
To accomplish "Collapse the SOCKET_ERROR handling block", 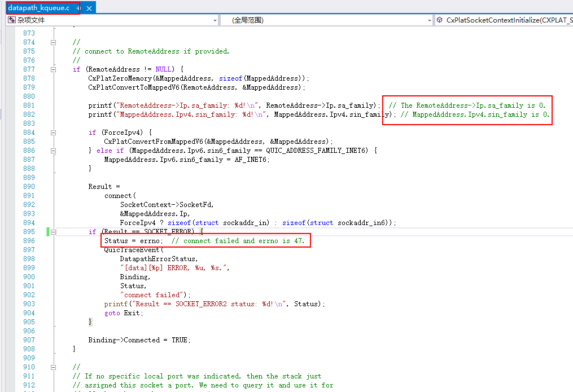I will (x=53, y=231).
